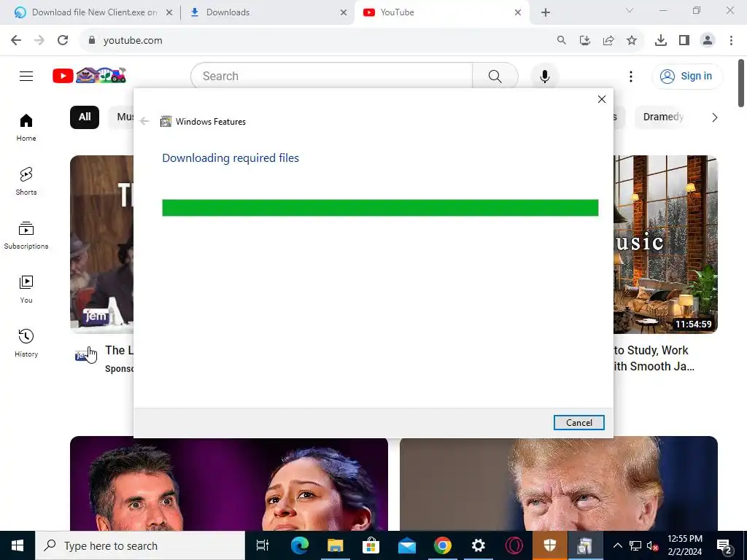Screen dimensions: 747x560
Task: Close the YouTube browser tab
Action: tap(518, 12)
